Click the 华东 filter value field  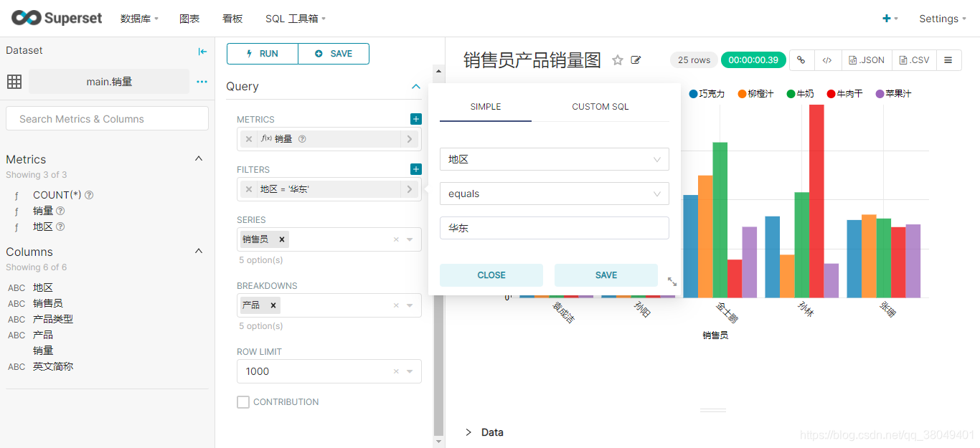[555, 228]
